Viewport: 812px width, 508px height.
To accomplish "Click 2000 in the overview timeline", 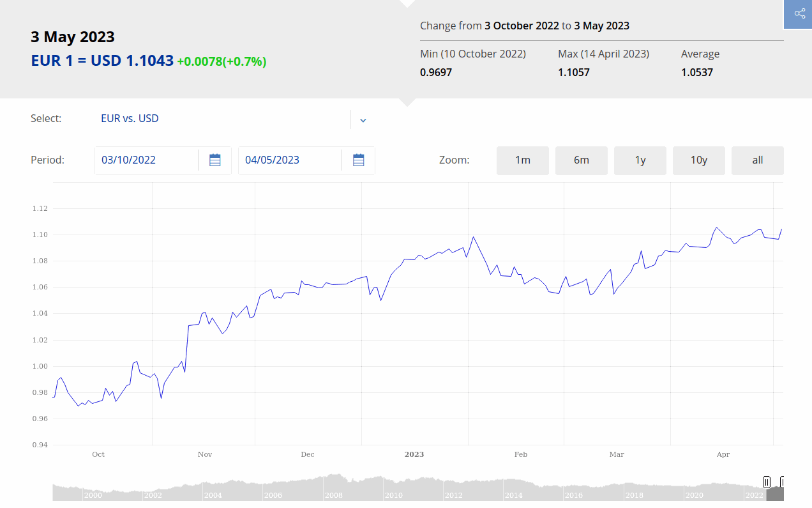I will (93, 495).
